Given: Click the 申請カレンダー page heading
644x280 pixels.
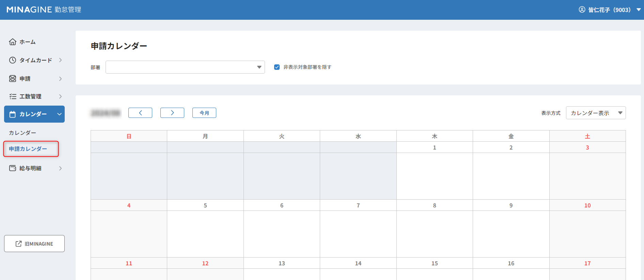Looking at the screenshot, I should point(119,46).
